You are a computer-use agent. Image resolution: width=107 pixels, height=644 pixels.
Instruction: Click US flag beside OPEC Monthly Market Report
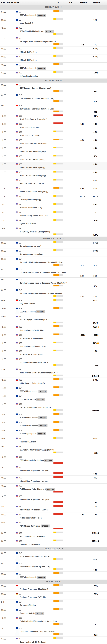[17, 28]
